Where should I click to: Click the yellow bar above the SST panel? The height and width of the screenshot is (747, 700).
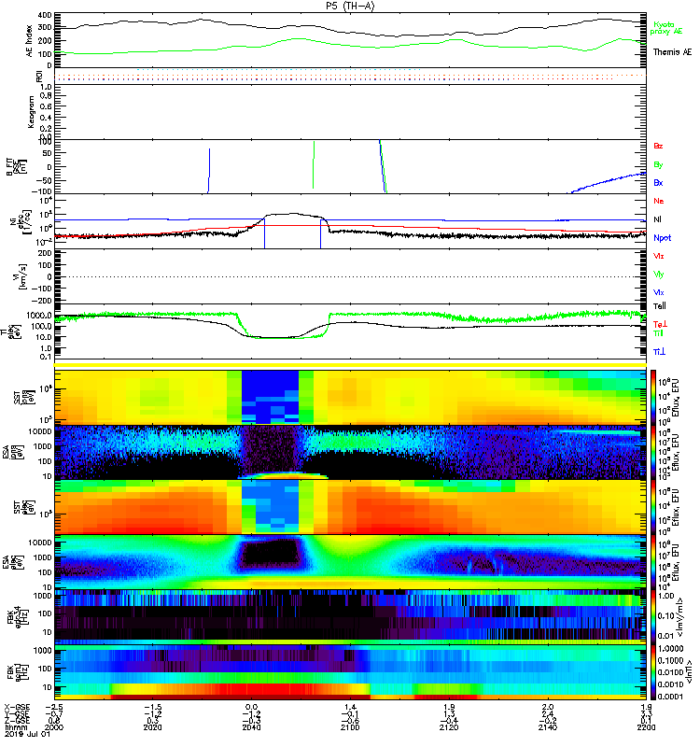(x=350, y=365)
